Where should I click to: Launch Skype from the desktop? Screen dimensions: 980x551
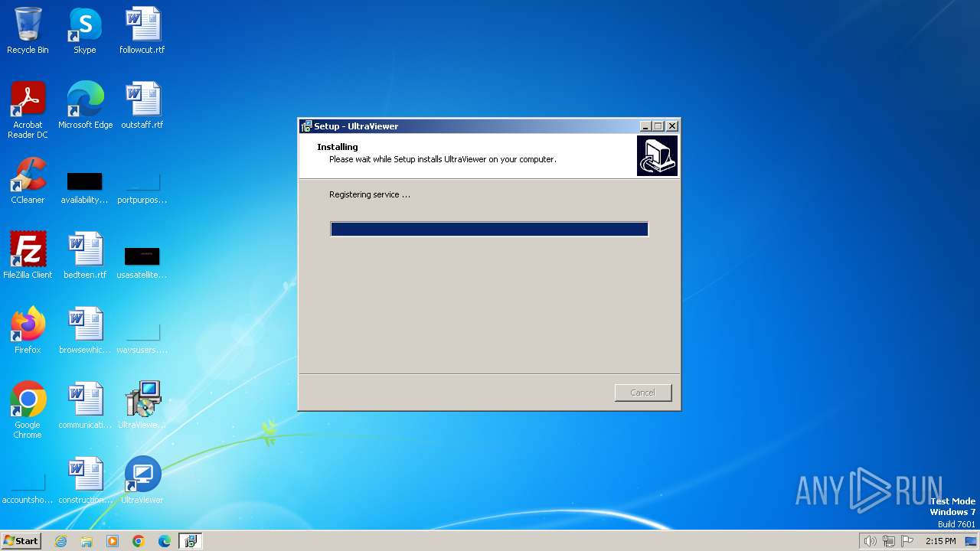click(x=84, y=31)
